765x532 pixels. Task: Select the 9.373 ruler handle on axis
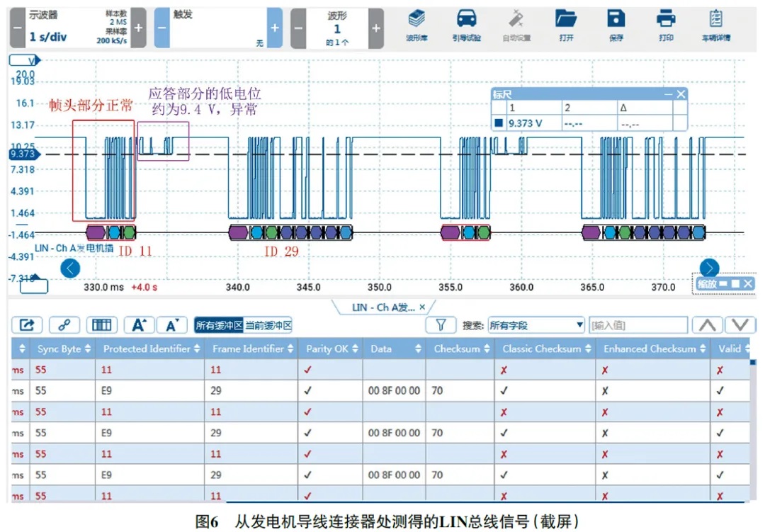pyautogui.click(x=24, y=154)
